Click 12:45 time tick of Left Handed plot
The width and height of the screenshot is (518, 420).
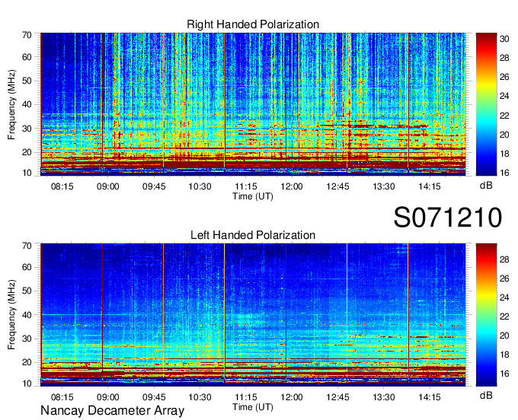[337, 397]
